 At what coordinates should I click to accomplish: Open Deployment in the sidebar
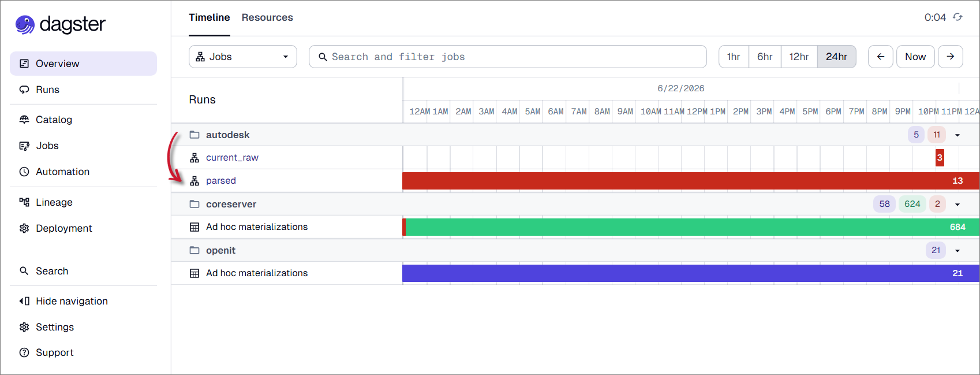click(64, 228)
